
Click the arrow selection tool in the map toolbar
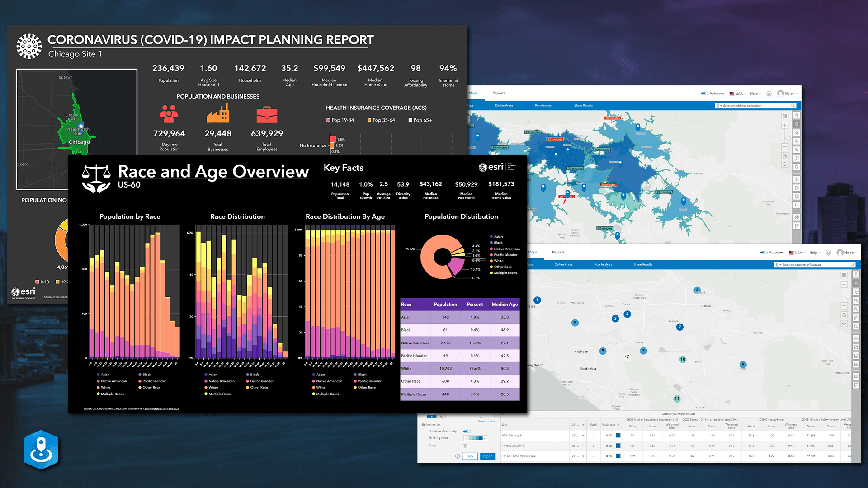(797, 133)
